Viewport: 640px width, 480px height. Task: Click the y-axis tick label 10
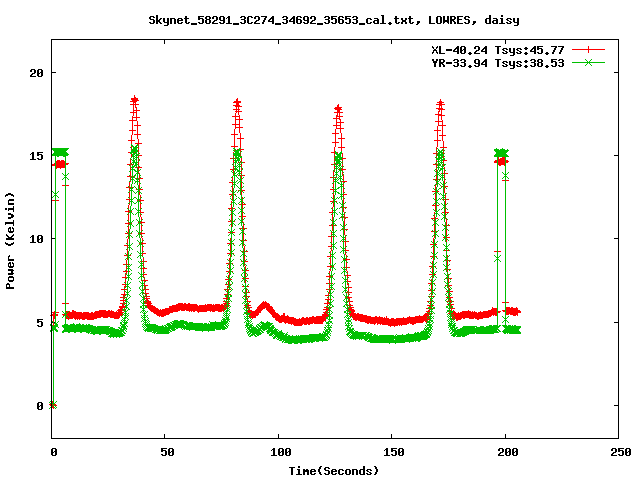(x=36, y=239)
